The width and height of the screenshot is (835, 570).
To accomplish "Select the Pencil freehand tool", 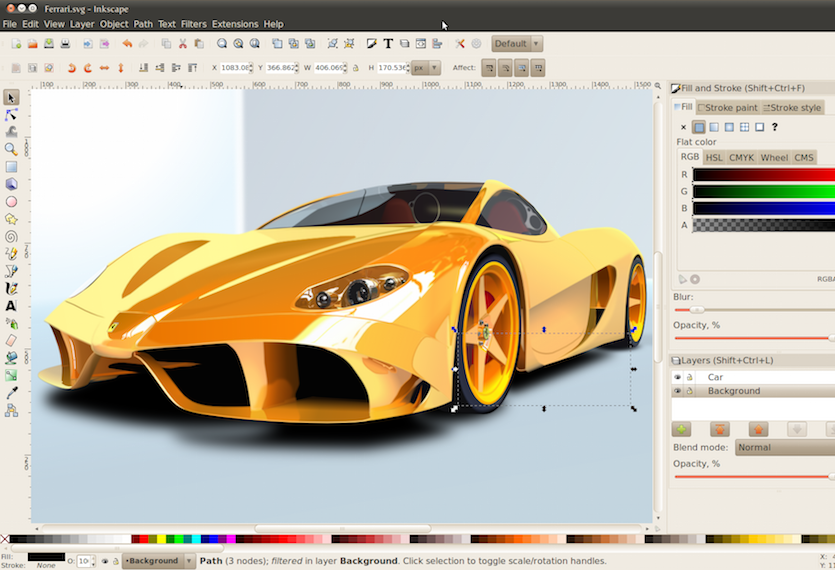I will (11, 254).
